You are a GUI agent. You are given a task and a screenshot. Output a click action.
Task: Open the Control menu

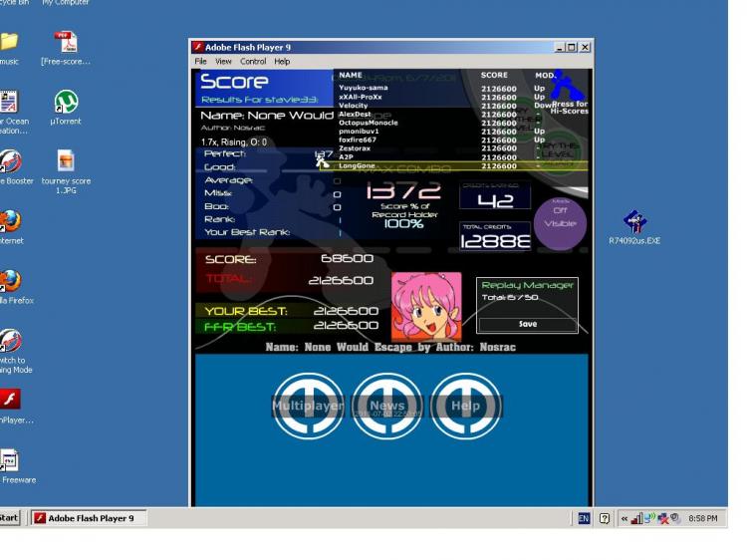253,62
